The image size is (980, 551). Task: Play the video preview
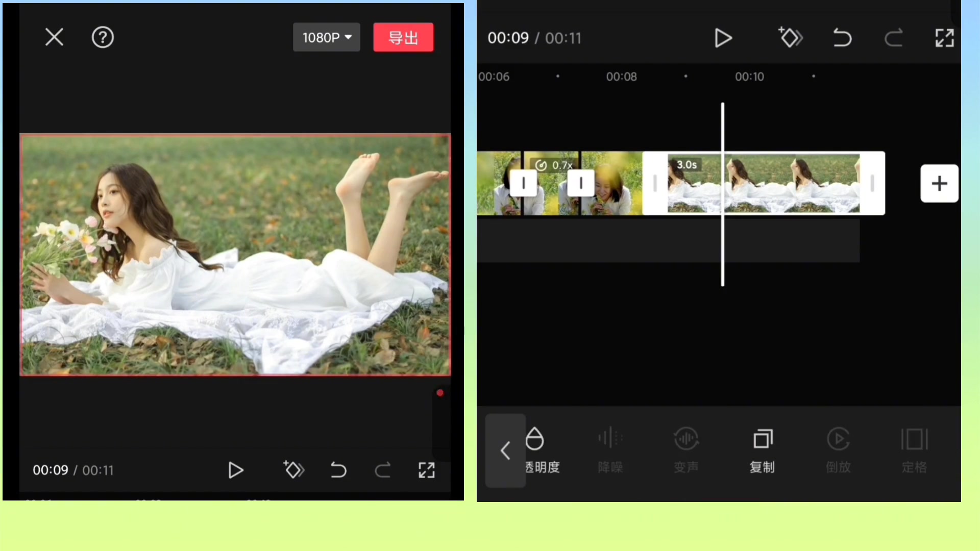point(236,469)
